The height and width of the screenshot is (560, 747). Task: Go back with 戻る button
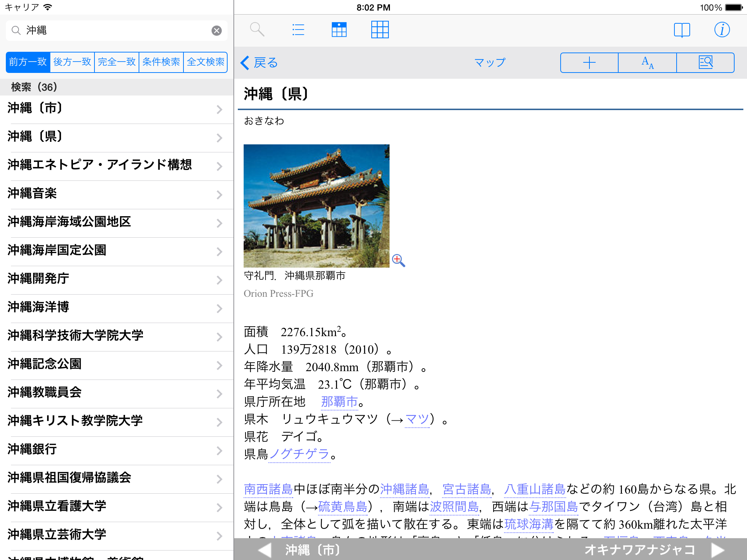point(260,63)
